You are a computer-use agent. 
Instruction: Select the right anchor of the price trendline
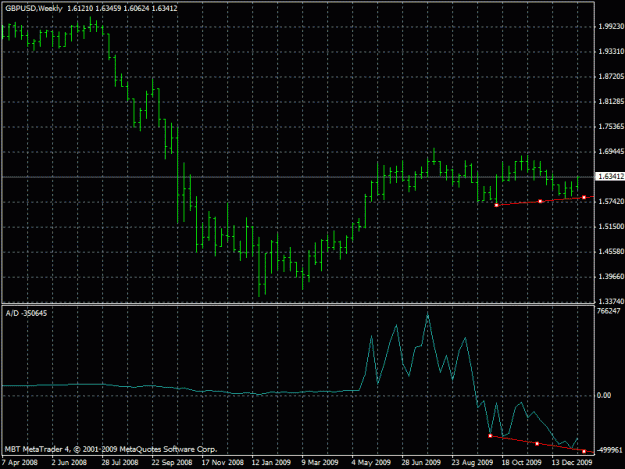point(584,197)
